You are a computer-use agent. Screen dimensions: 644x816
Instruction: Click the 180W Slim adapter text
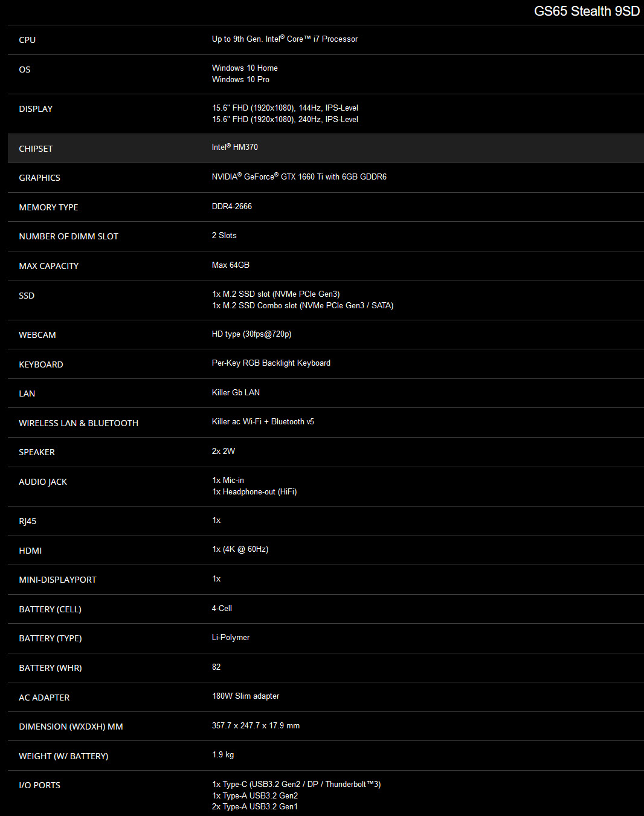245,696
